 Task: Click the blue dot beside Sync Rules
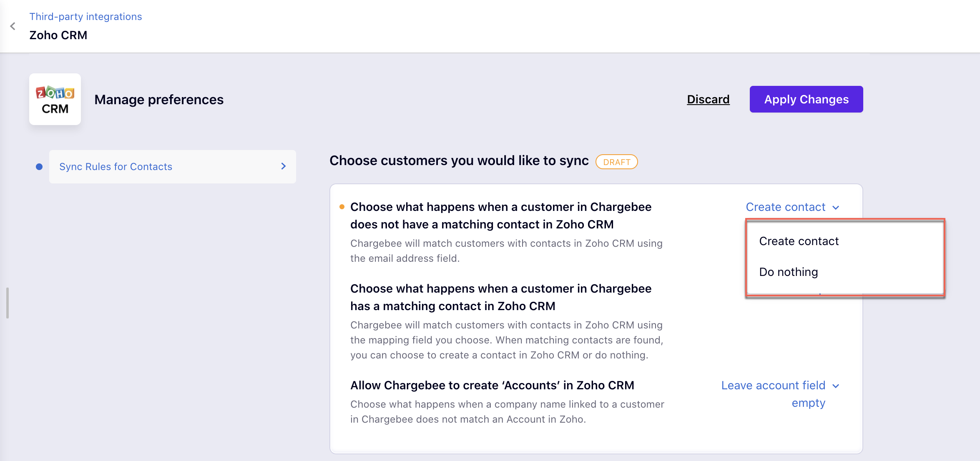click(39, 167)
